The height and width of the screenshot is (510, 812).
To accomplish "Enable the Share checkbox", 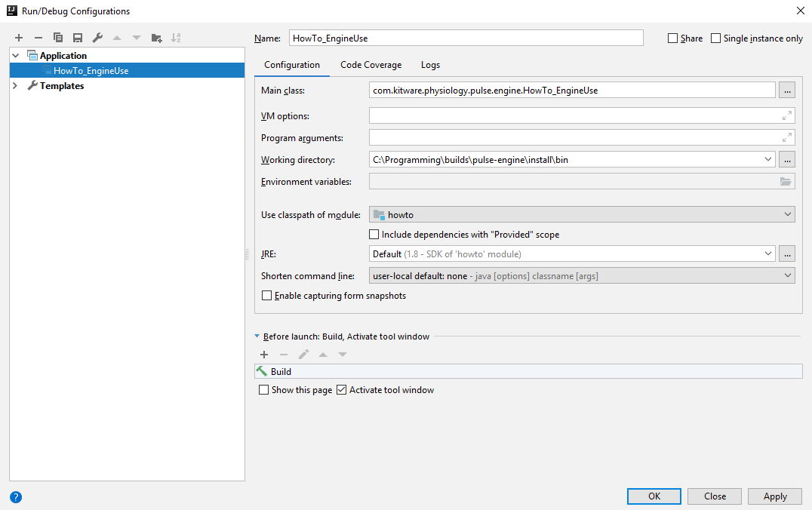I will tap(672, 38).
